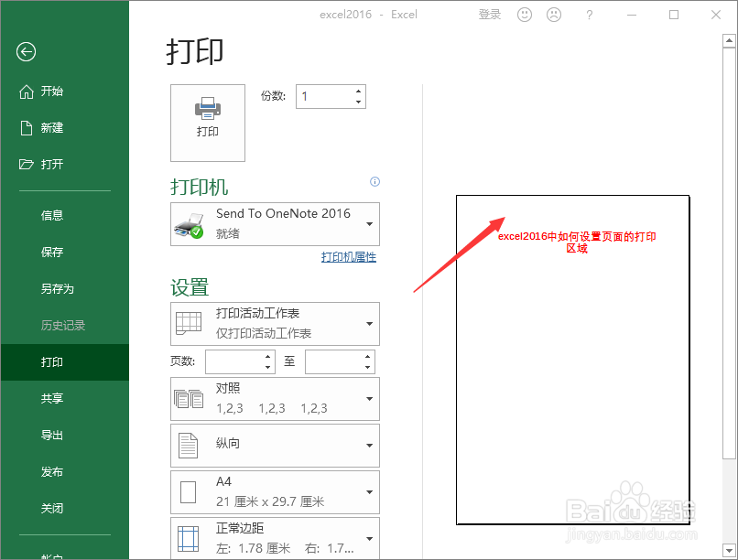Click the 正常边距 margins icon
The image size is (738, 560).
coord(190,538)
